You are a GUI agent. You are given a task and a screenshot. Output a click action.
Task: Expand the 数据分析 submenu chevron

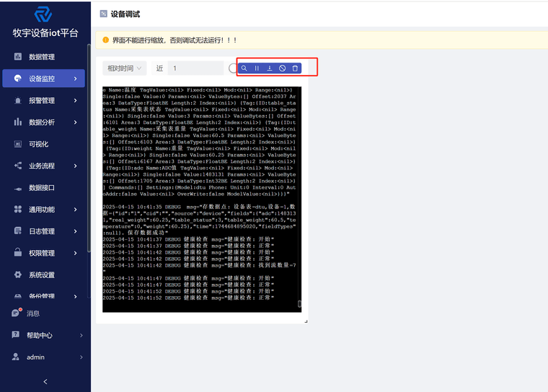[x=75, y=122]
